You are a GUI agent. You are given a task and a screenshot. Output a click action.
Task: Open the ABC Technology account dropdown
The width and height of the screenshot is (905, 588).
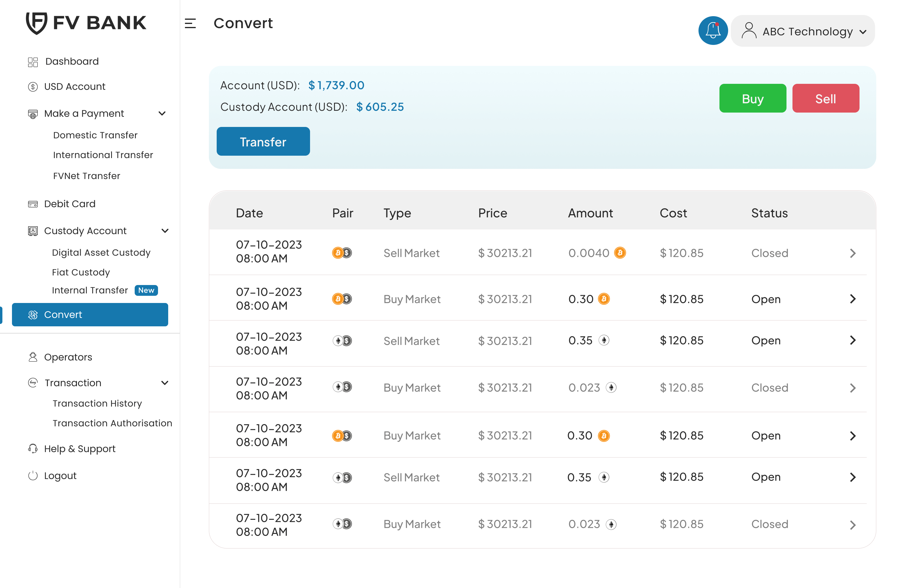(802, 31)
